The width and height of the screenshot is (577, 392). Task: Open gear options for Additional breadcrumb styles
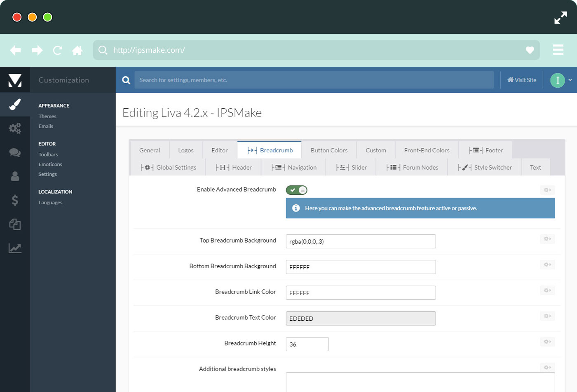tap(547, 367)
